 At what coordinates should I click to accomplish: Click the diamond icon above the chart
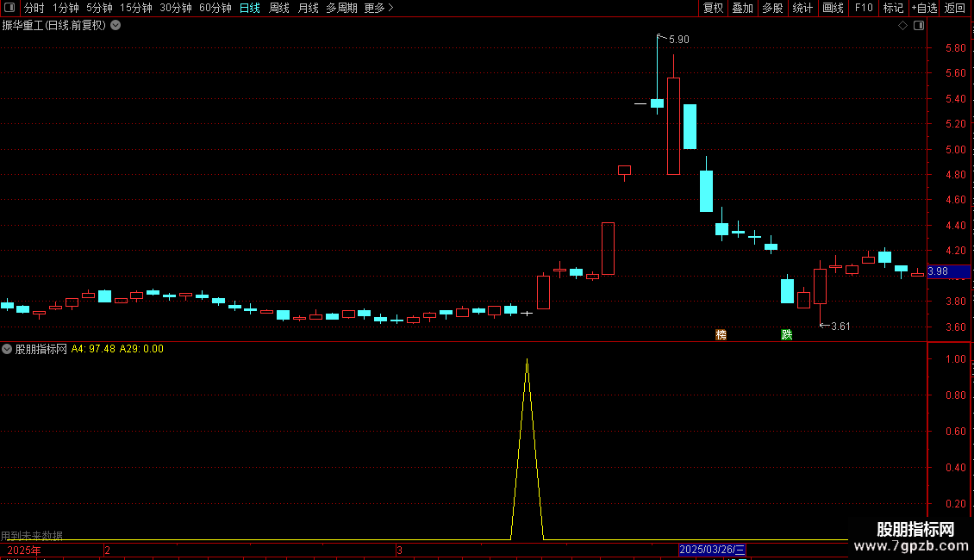pos(902,26)
